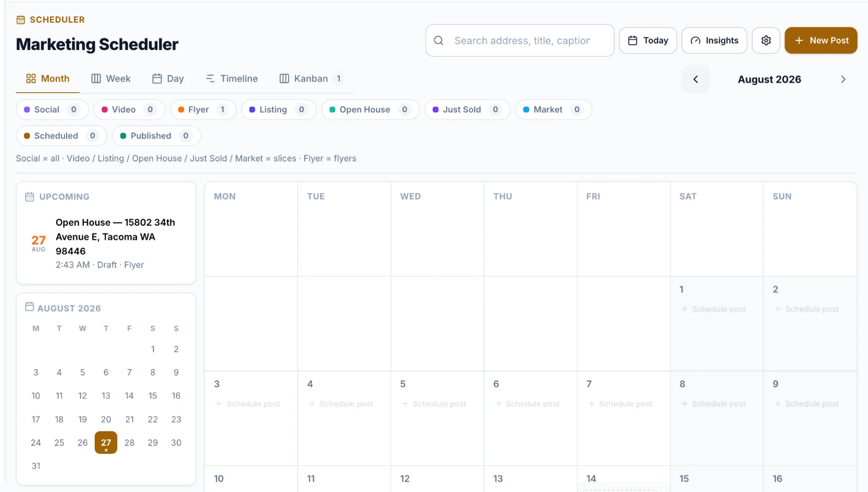The image size is (868, 492).
Task: Toggle the Just Sold filter chip
Action: point(467,110)
